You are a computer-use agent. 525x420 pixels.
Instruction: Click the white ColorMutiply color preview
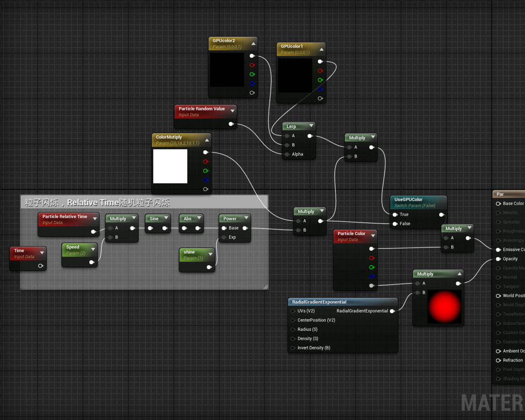170,166
